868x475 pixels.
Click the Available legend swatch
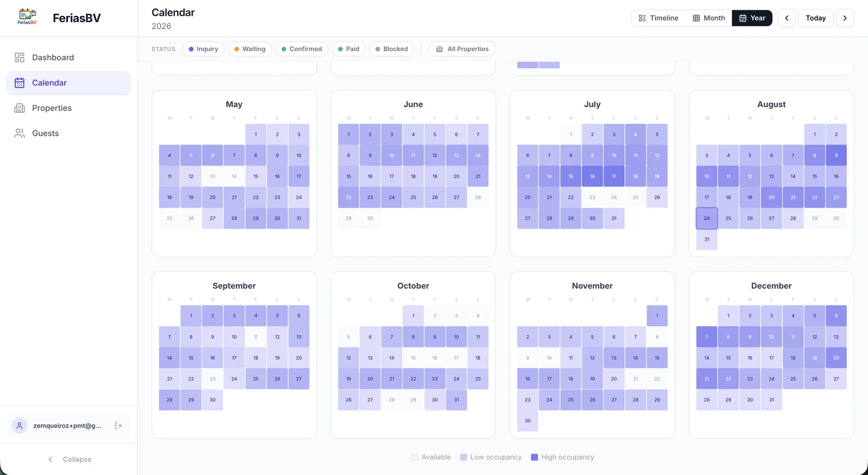pyautogui.click(x=415, y=457)
